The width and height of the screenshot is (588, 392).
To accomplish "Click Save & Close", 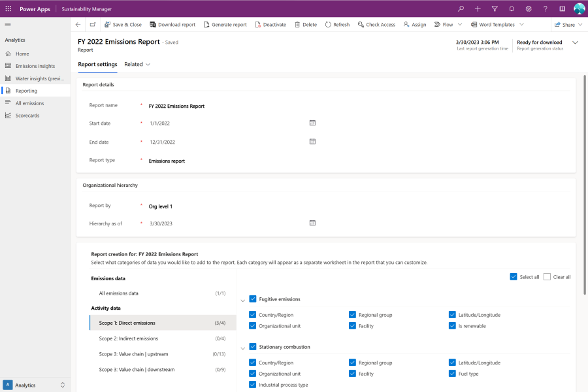I will click(x=124, y=24).
